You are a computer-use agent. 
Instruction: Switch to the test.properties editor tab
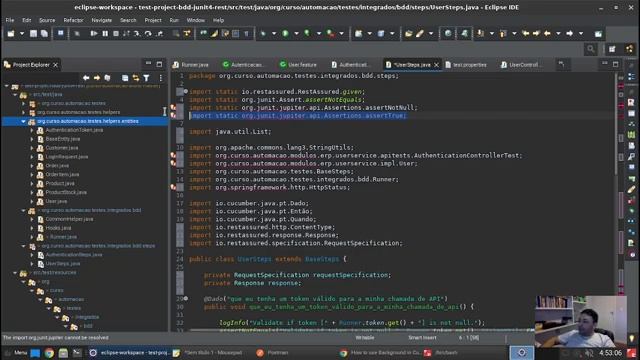point(466,65)
